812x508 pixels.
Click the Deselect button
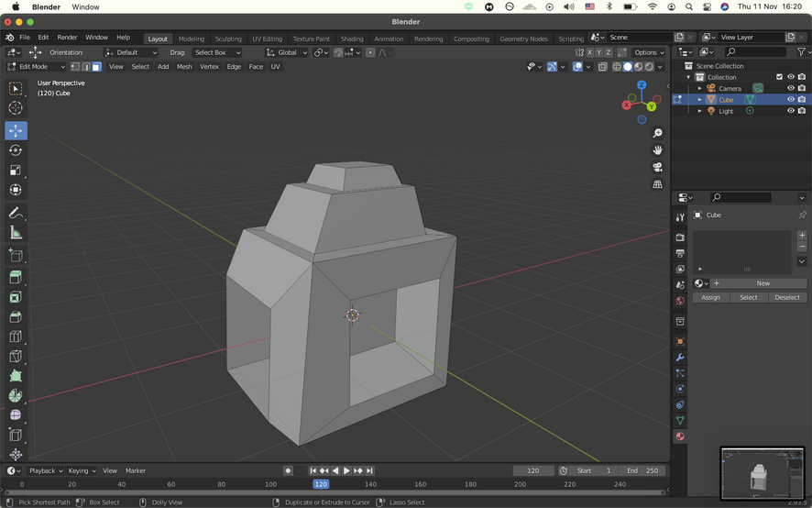click(787, 297)
